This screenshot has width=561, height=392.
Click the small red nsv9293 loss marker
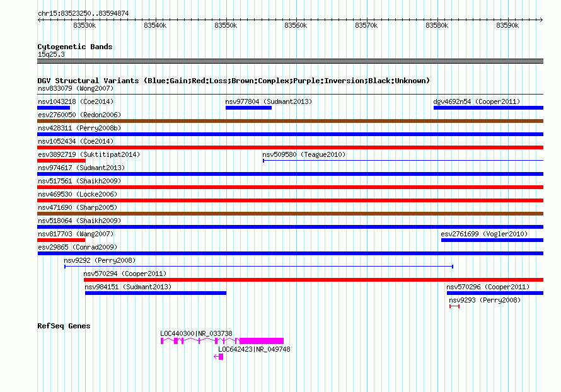[x=454, y=306]
